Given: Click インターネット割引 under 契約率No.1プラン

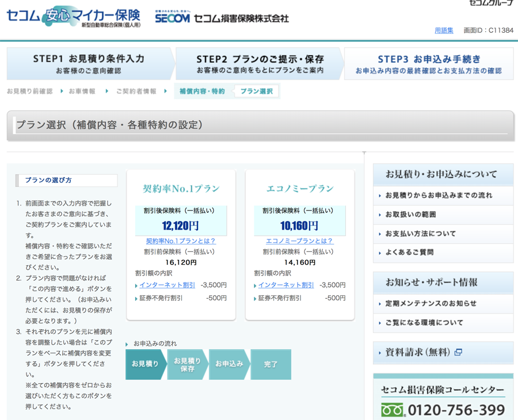Looking at the screenshot, I should point(167,285).
